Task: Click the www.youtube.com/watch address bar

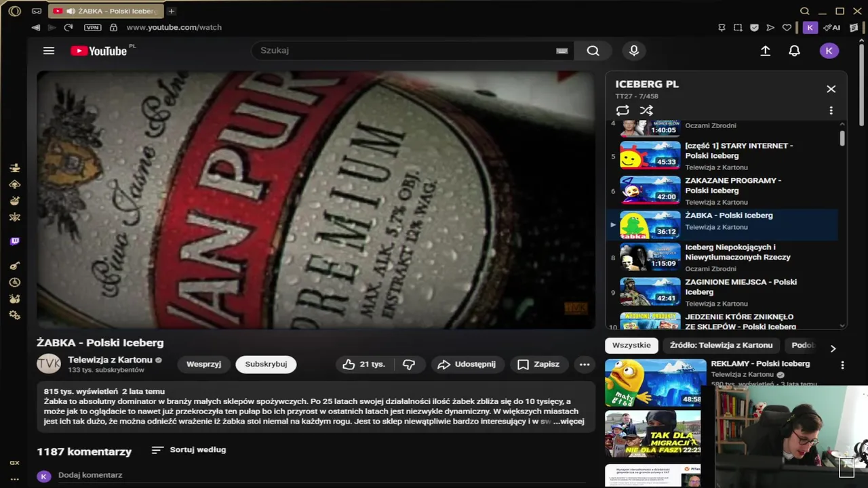Action: [174, 28]
